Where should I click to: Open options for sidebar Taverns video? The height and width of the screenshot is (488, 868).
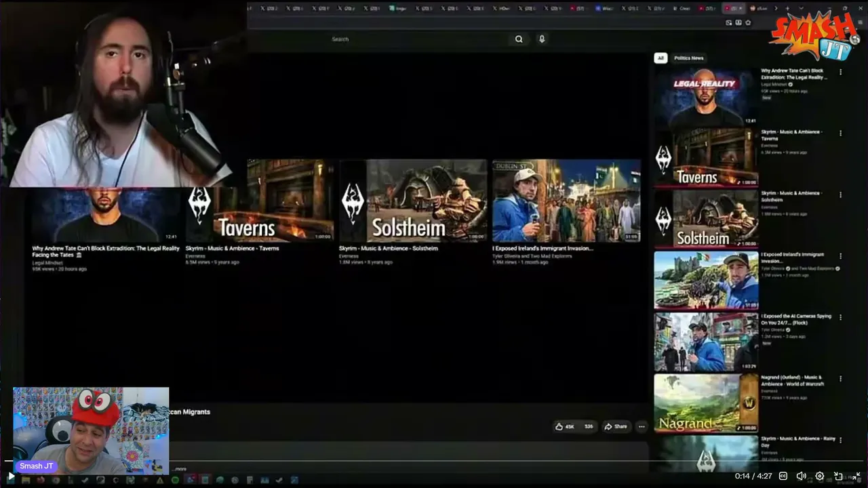pyautogui.click(x=841, y=134)
